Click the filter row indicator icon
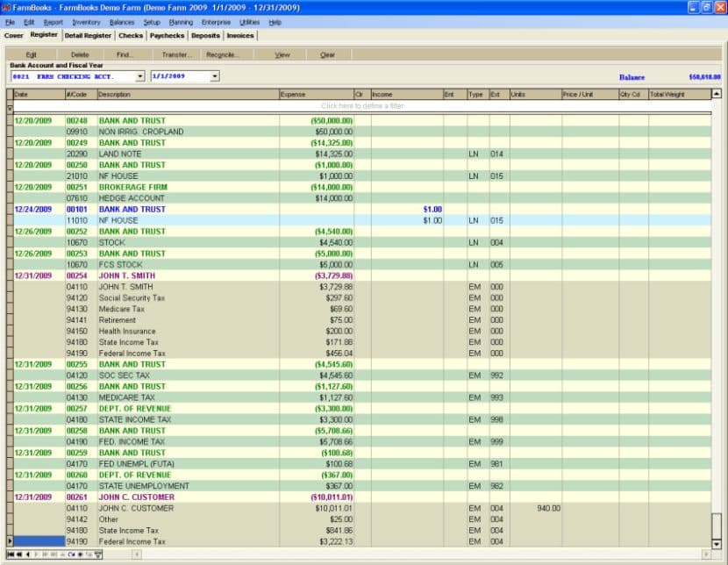 (10, 108)
